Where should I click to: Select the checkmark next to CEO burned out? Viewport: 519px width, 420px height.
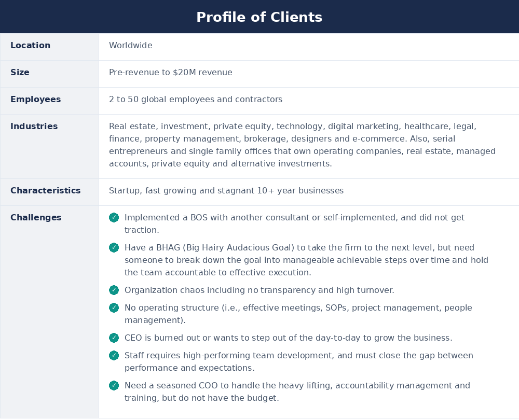point(114,338)
